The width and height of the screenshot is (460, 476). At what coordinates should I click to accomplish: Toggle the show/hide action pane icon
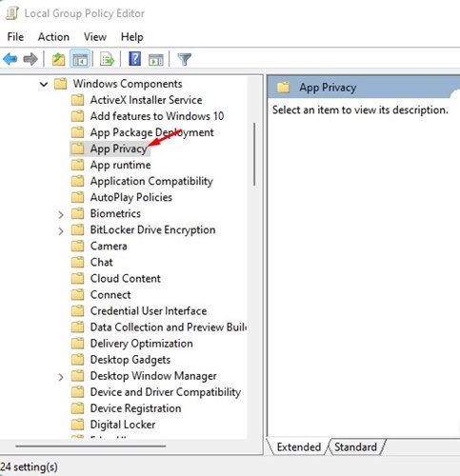pos(156,60)
